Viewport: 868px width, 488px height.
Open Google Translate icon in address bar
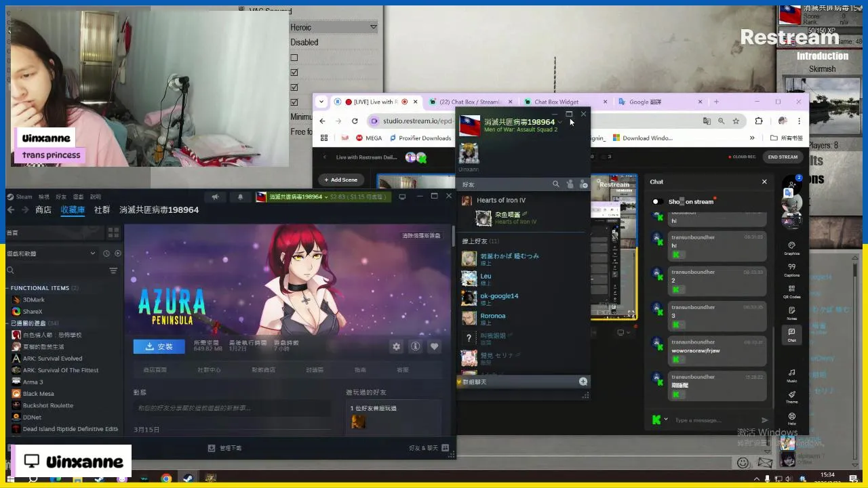[707, 121]
